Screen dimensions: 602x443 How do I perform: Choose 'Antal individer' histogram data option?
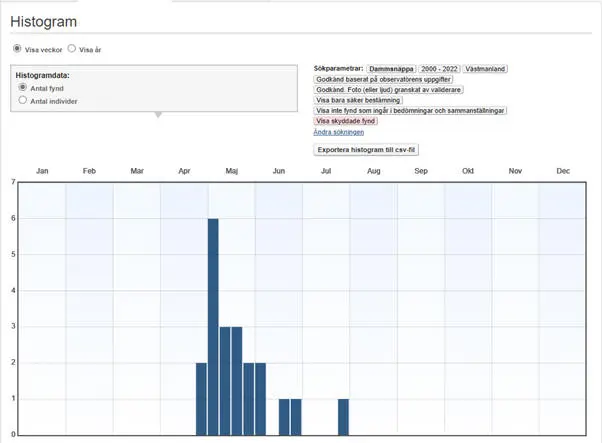[23, 100]
